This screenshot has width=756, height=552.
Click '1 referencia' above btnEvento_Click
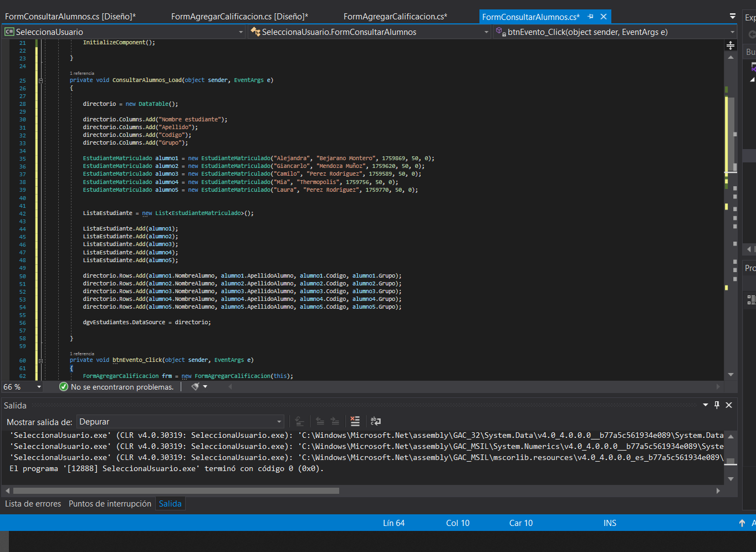click(x=82, y=354)
